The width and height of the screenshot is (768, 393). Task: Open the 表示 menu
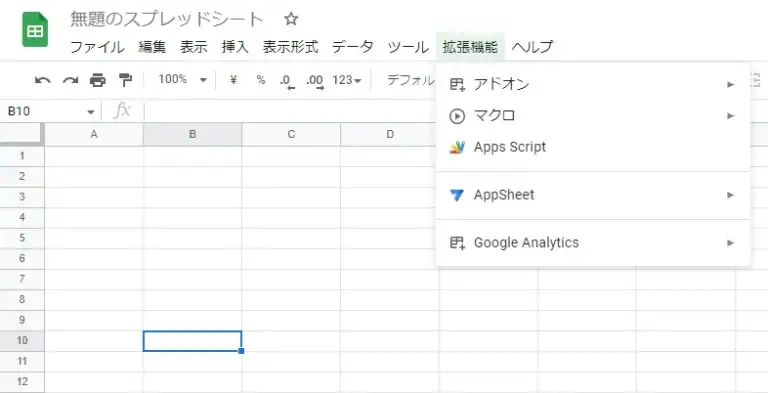click(193, 47)
